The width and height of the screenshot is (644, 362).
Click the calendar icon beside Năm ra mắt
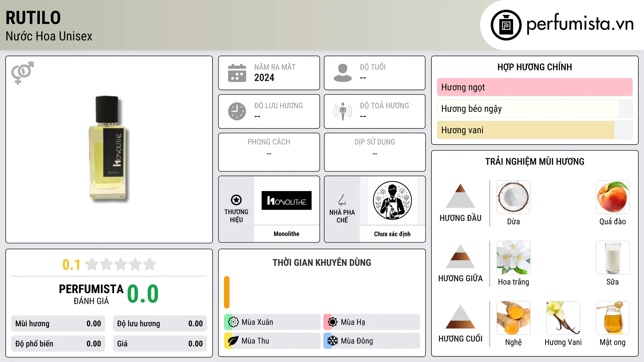(x=237, y=73)
